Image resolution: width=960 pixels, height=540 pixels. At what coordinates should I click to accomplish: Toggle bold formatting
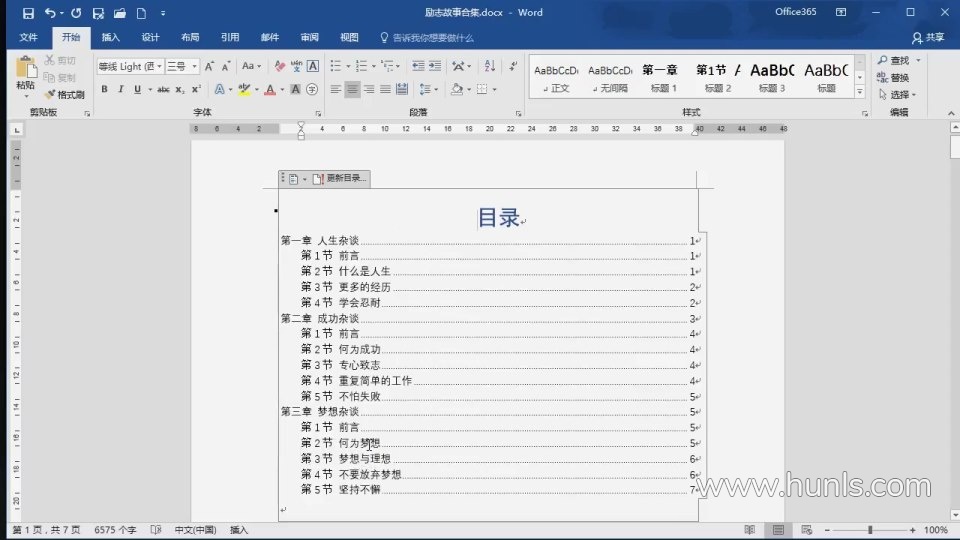pos(104,89)
